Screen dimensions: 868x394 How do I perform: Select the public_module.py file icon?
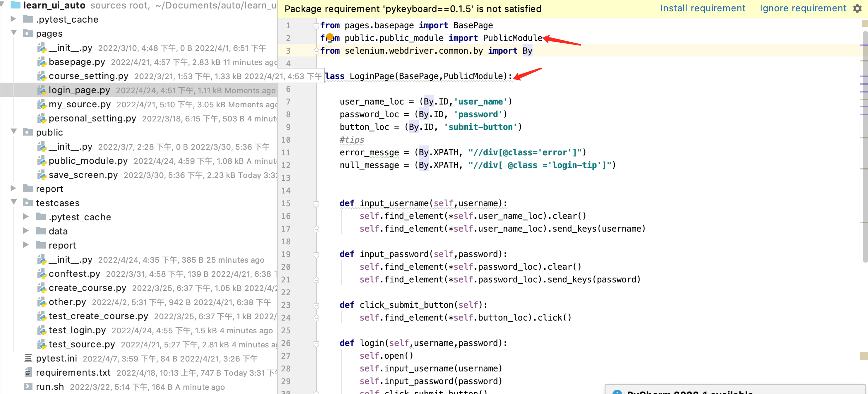(42, 161)
